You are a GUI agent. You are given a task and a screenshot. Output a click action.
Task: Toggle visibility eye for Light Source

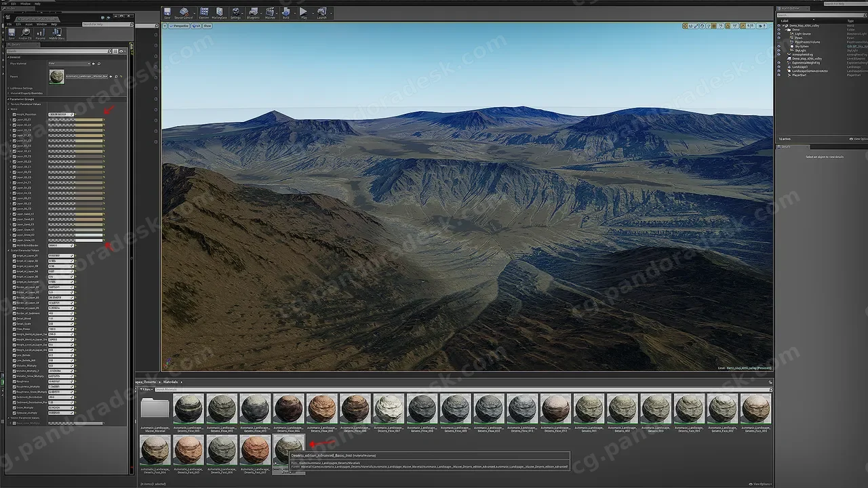click(x=778, y=33)
